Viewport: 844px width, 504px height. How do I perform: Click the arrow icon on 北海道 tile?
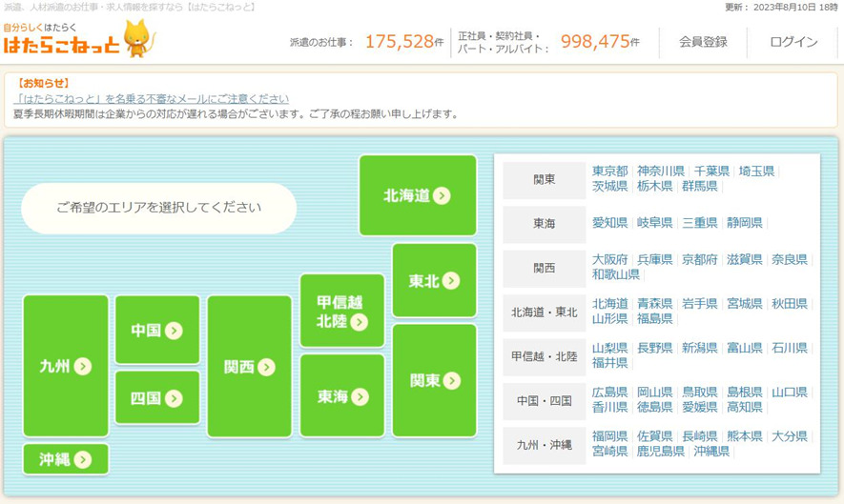(x=442, y=196)
